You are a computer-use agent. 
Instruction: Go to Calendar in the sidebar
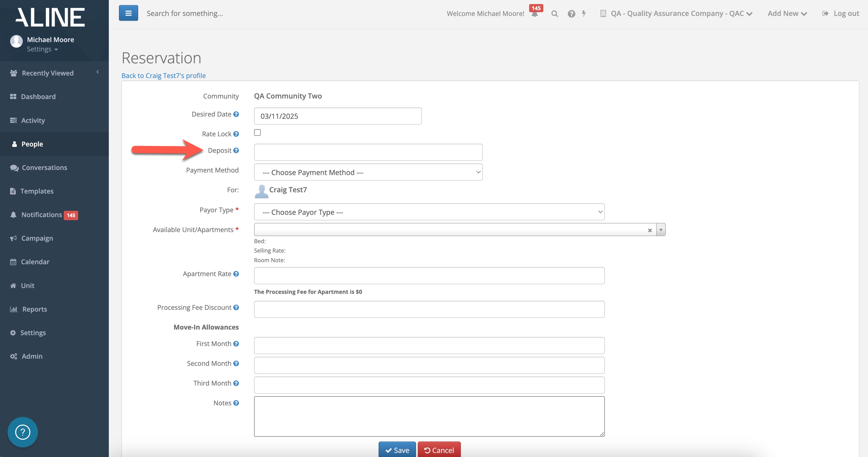tap(35, 262)
